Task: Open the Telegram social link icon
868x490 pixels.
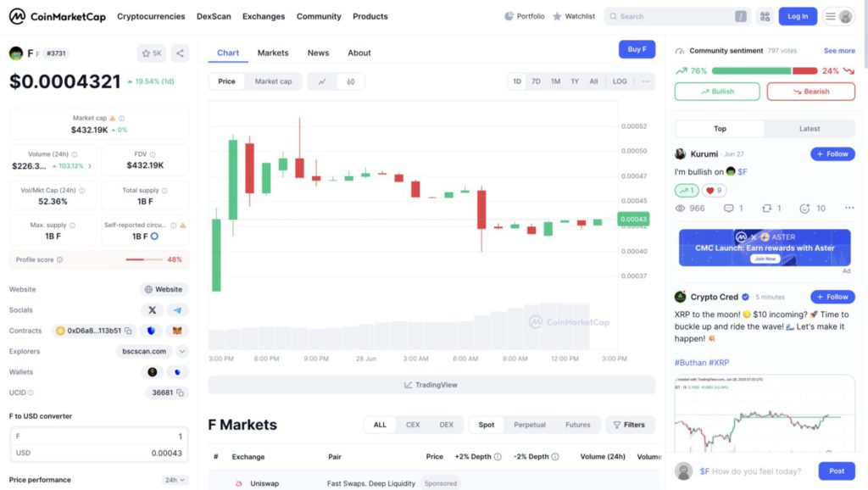Action: pyautogui.click(x=177, y=310)
